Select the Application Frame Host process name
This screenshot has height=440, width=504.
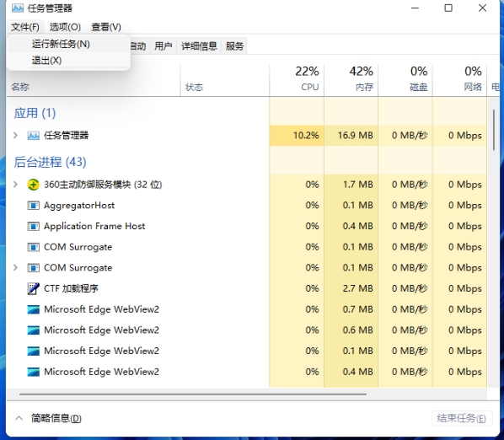point(94,226)
